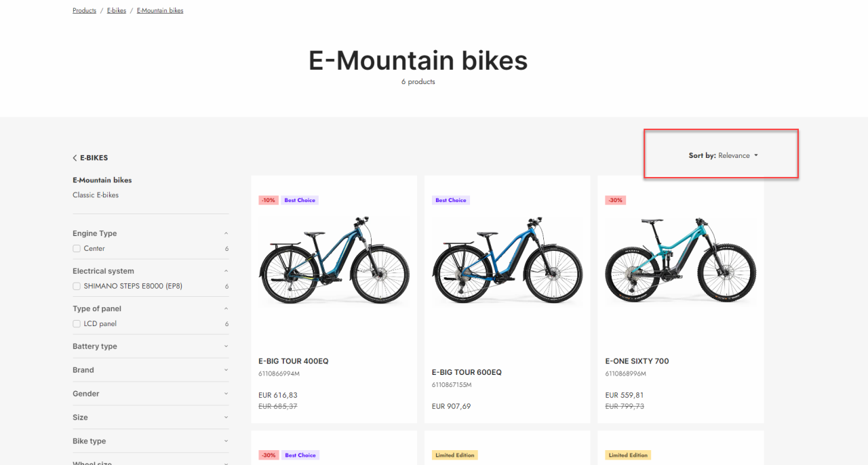Click the E-ONE SIXTY 700 bike image
This screenshot has height=465, width=868.
click(680, 260)
